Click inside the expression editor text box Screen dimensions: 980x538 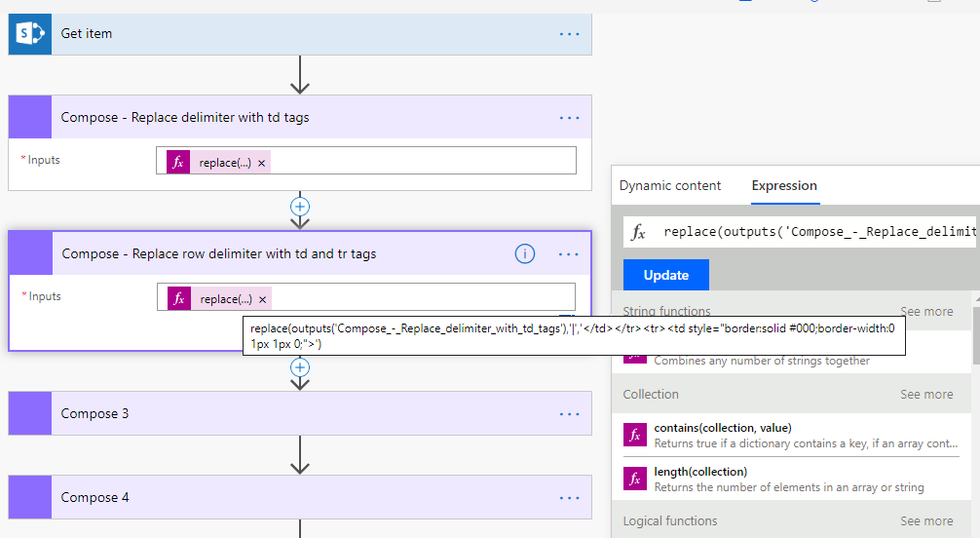[818, 232]
